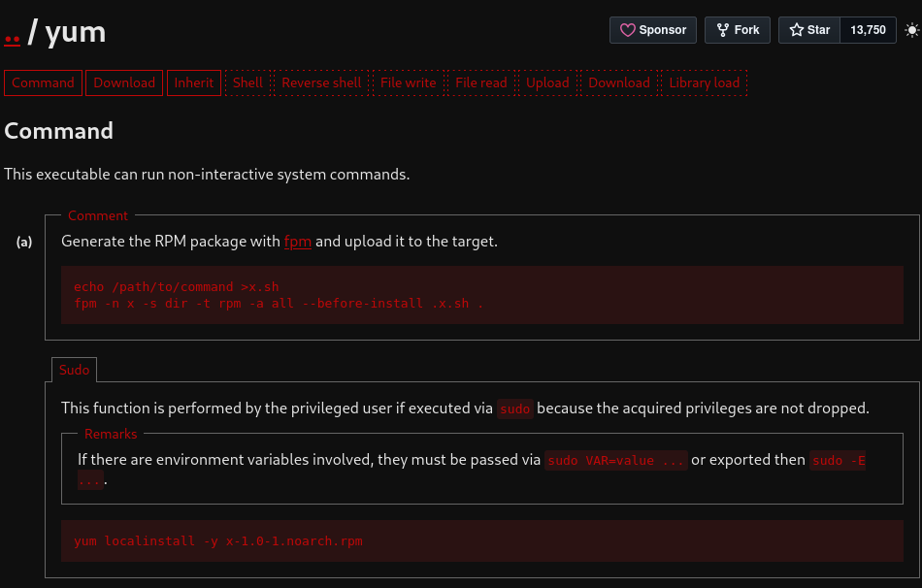Click the 'sudo VAR=value ...' inline code
Image resolution: width=922 pixels, height=588 pixels.
tap(615, 460)
